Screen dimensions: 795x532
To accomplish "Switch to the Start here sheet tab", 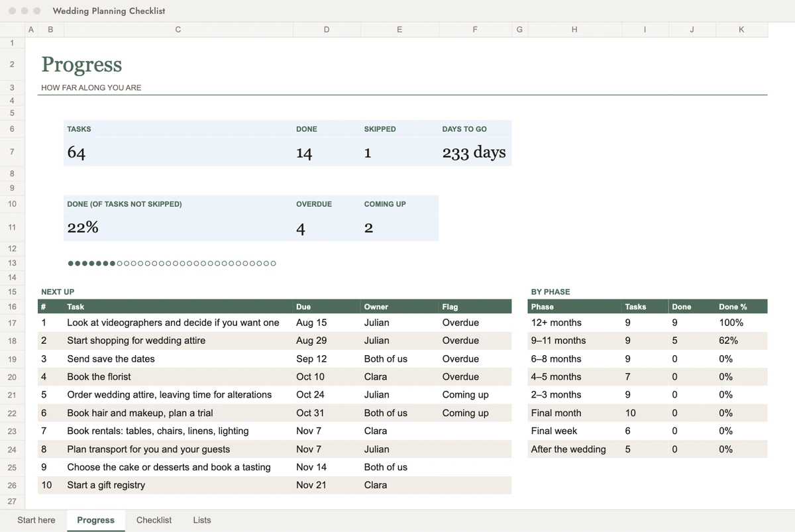I will tap(36, 520).
